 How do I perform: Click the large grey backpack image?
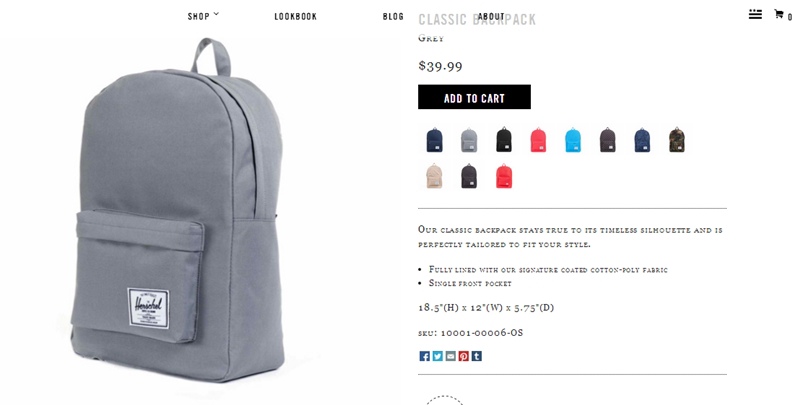tap(177, 210)
